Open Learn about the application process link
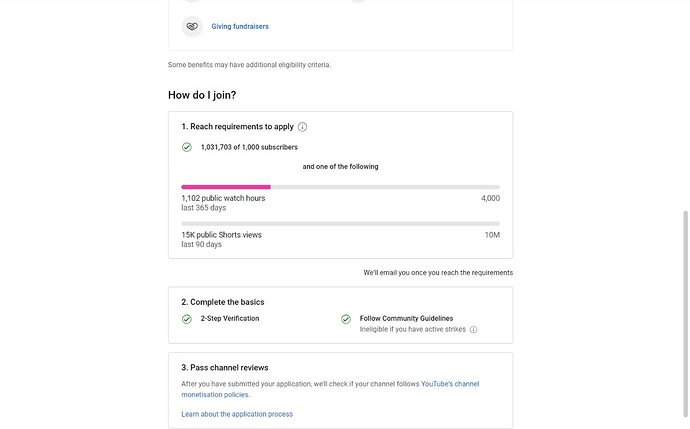 click(237, 414)
